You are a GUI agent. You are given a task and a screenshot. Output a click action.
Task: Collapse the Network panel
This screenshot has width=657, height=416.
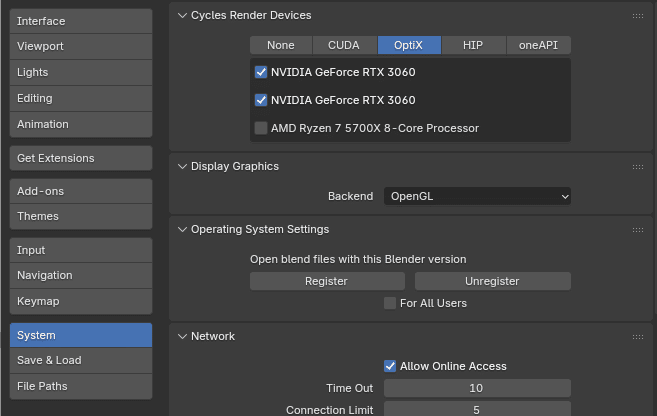point(182,337)
